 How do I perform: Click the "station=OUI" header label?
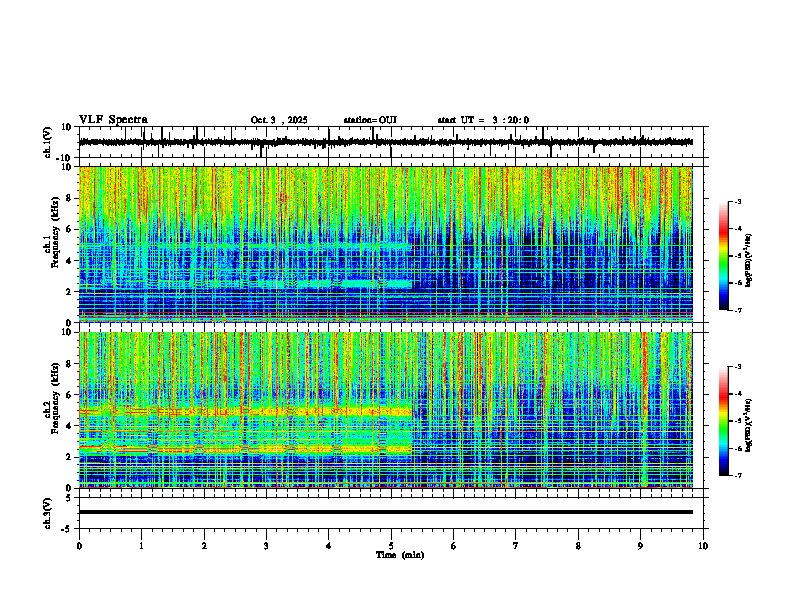370,120
